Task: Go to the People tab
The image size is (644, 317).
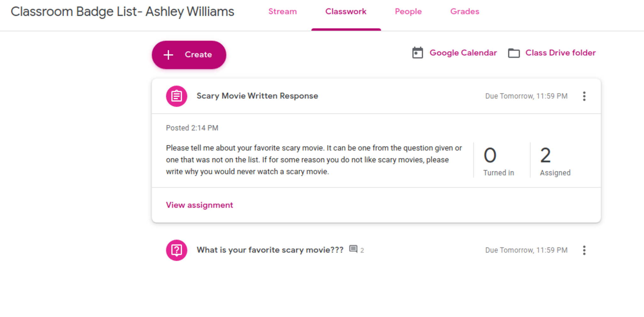Action: [408, 12]
